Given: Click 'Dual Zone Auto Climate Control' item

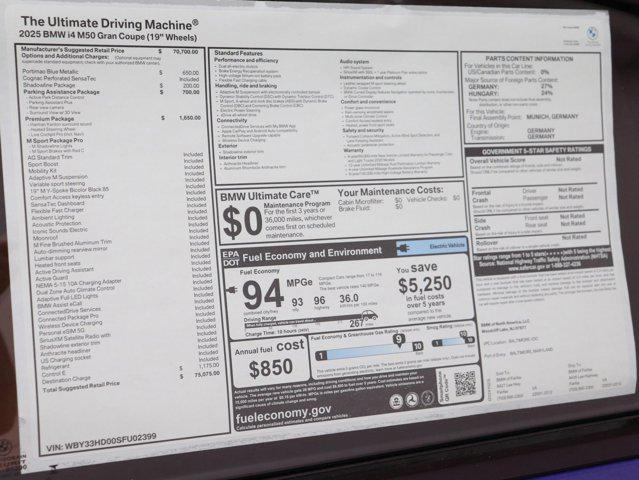Looking at the screenshot, I should point(75,290).
